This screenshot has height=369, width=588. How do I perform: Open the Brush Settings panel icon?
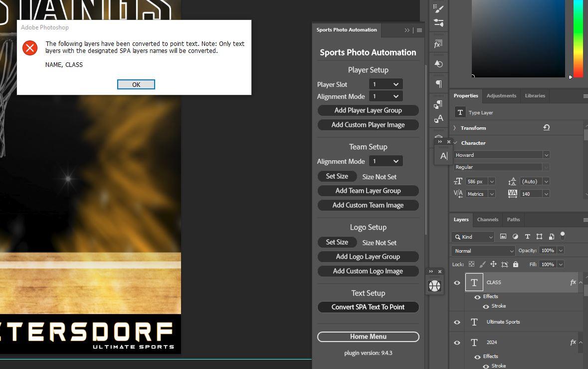click(x=438, y=23)
